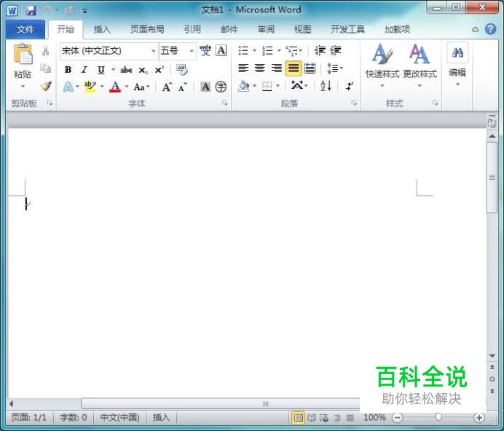Increase paragraph indent
Image resolution: width=504 pixels, height=431 pixels.
point(335,51)
